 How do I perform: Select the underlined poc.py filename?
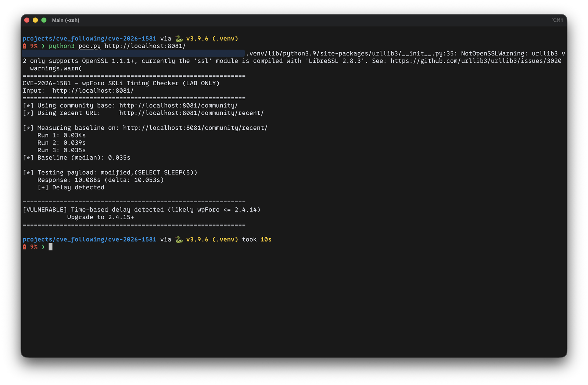tap(89, 46)
